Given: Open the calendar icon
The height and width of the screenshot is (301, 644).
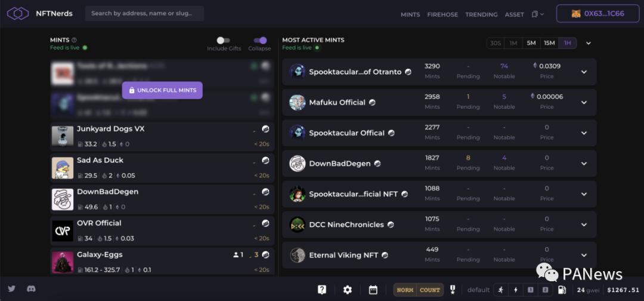Looking at the screenshot, I should (x=373, y=290).
